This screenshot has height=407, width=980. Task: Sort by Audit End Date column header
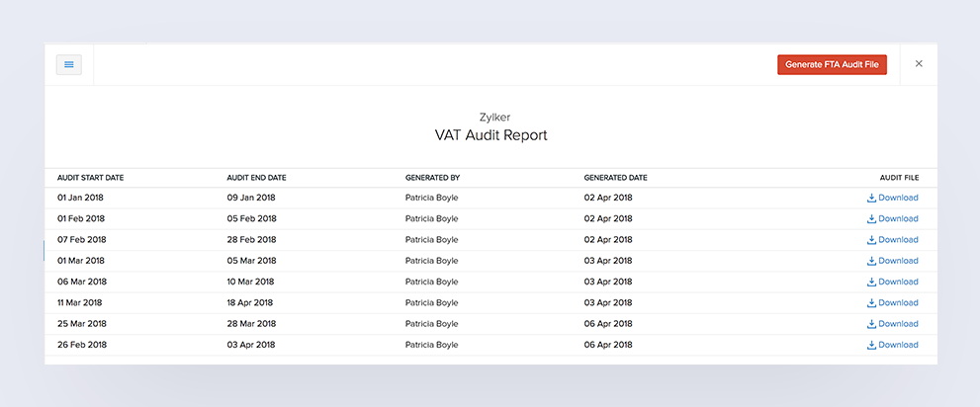[x=256, y=178]
